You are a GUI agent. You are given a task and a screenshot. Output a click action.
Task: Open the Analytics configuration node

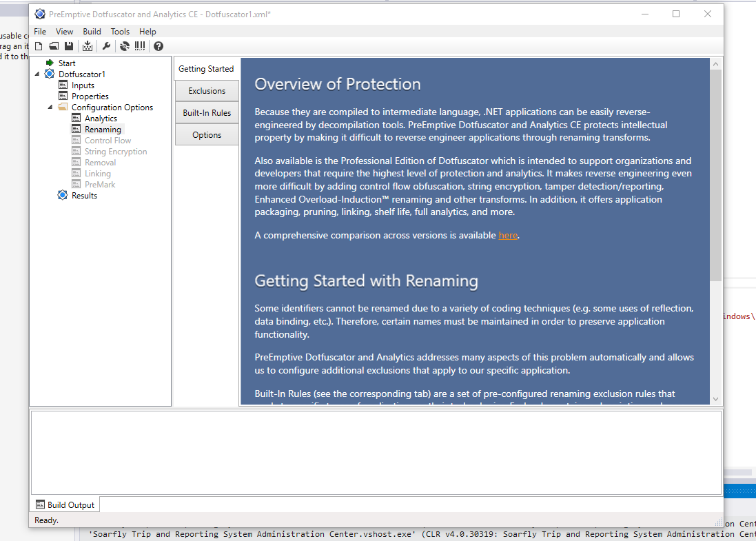coord(101,119)
